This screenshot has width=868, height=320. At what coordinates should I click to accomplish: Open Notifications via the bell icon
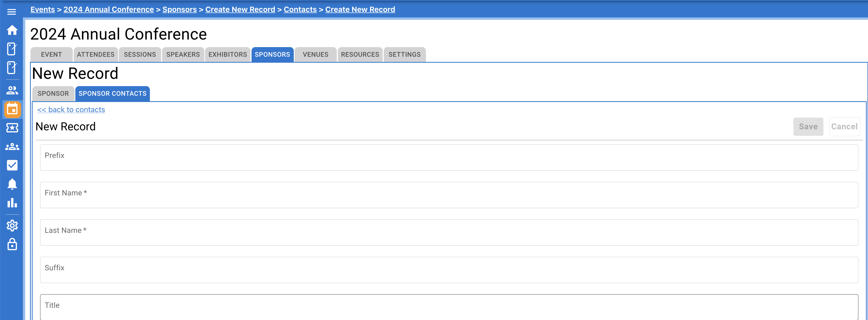[x=12, y=184]
